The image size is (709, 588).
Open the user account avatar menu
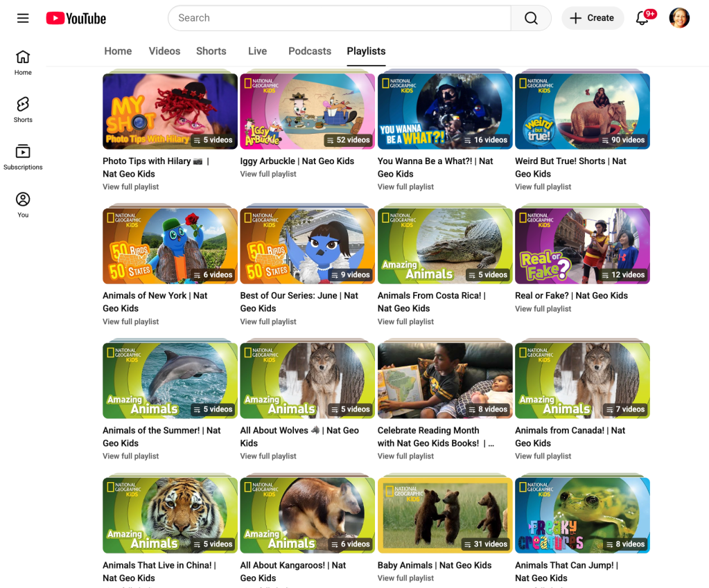point(679,18)
